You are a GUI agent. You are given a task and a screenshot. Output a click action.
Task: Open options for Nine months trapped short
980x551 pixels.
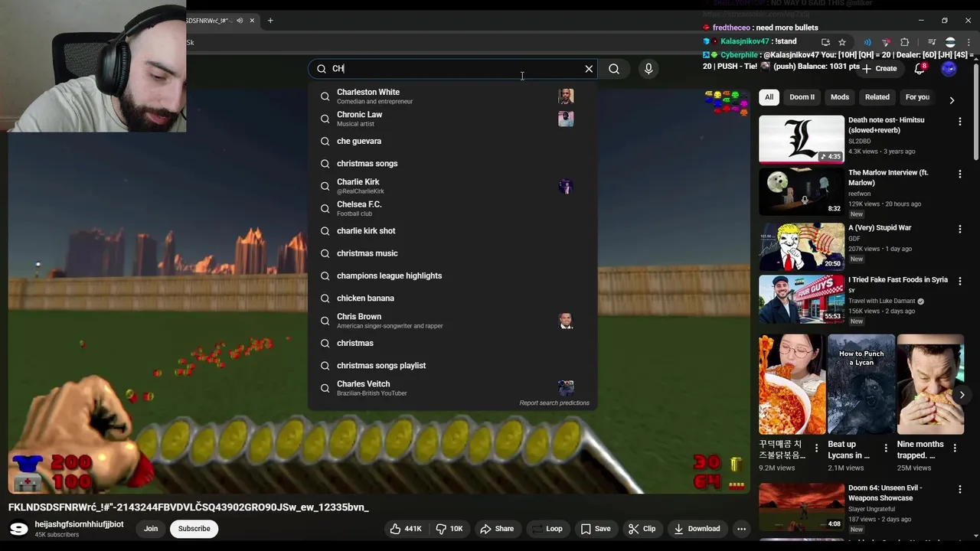(x=955, y=448)
